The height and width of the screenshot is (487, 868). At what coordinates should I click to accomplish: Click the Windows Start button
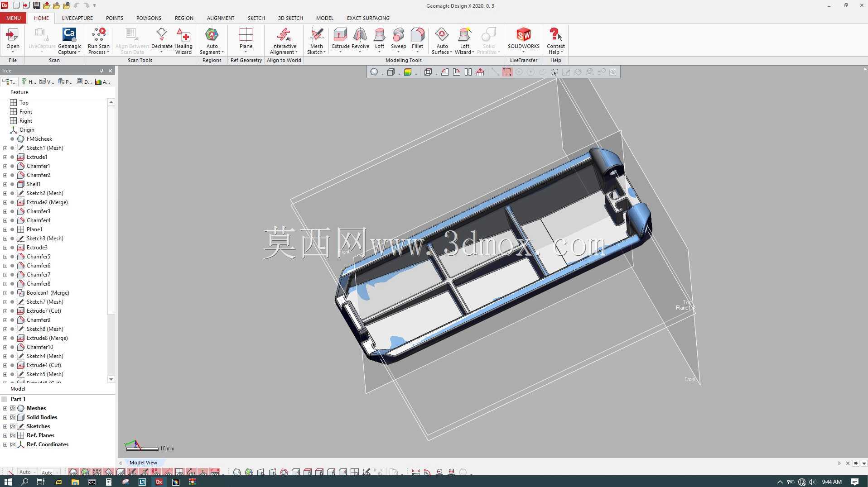tap(8, 482)
